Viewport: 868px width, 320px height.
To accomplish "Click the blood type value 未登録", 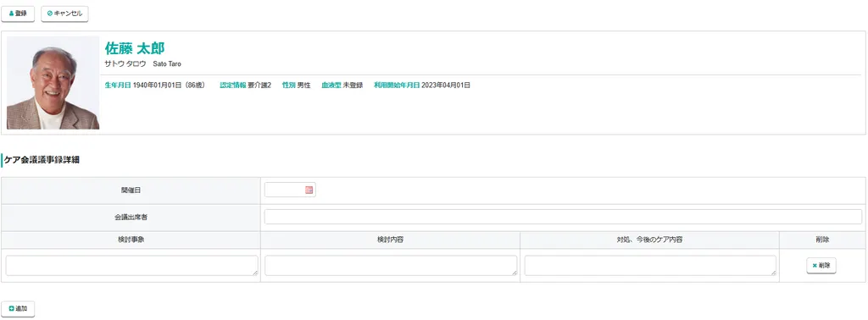I will tap(353, 86).
